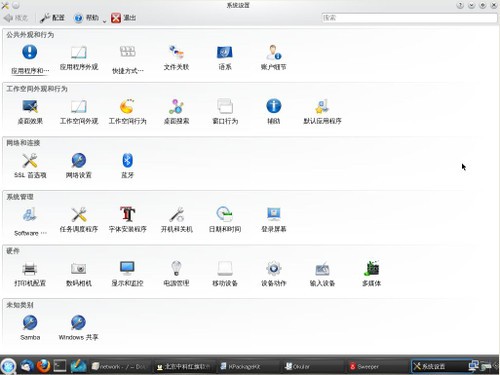The height and width of the screenshot is (375, 500).
Task: Open 语系 locale settings
Action: (x=225, y=57)
